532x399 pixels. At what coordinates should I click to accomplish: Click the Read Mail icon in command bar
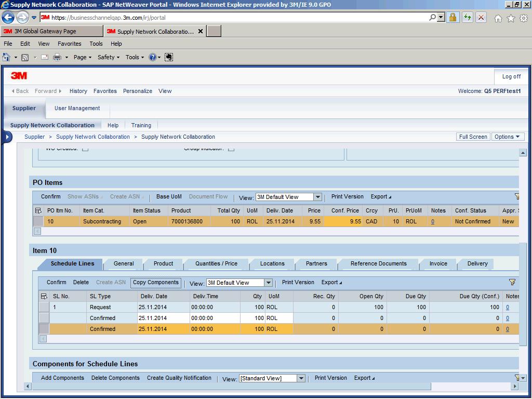click(45, 57)
